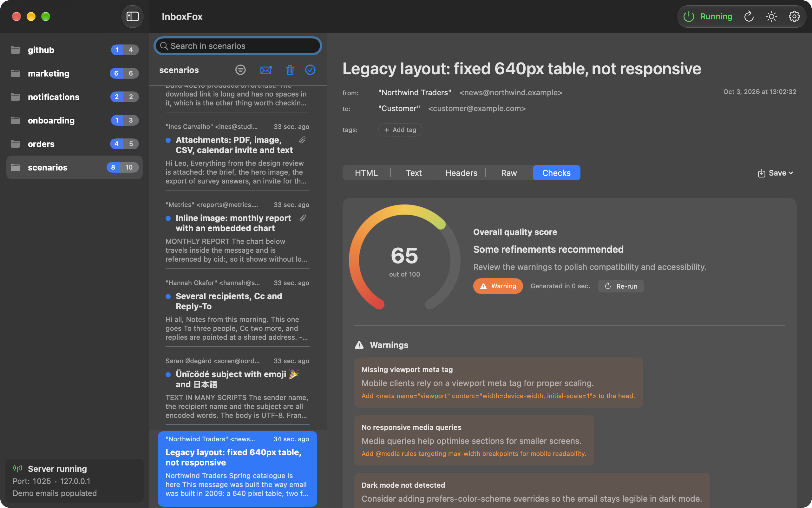Screen dimensions: 812x508
Task: Switch to the HTML tab
Action: (x=366, y=173)
